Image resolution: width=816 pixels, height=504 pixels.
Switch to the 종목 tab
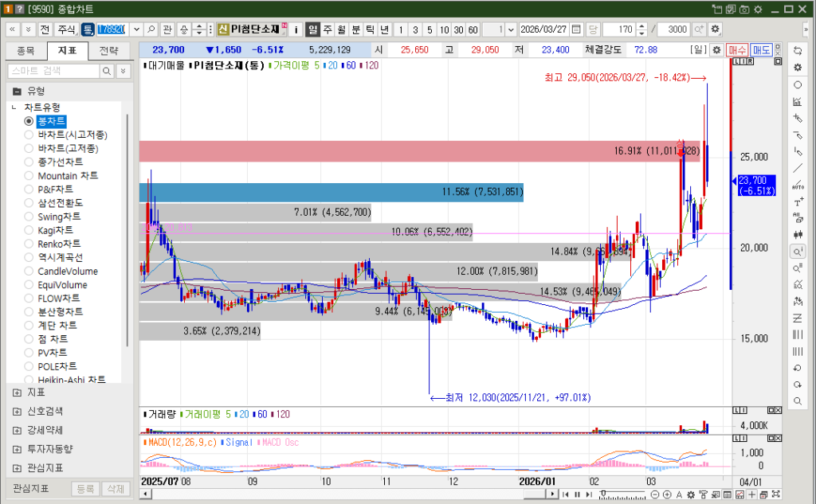[25, 50]
